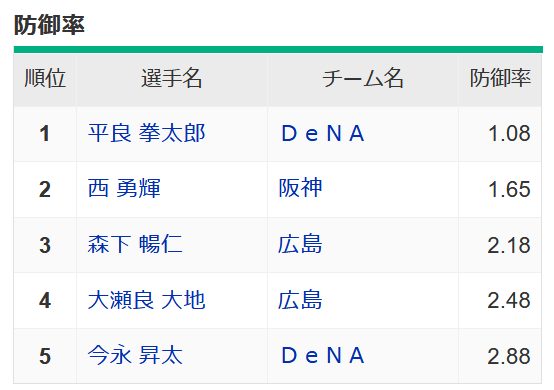This screenshot has height=390, width=554.
Task: Open 広島 team link in rank 3 row
Action: [300, 244]
